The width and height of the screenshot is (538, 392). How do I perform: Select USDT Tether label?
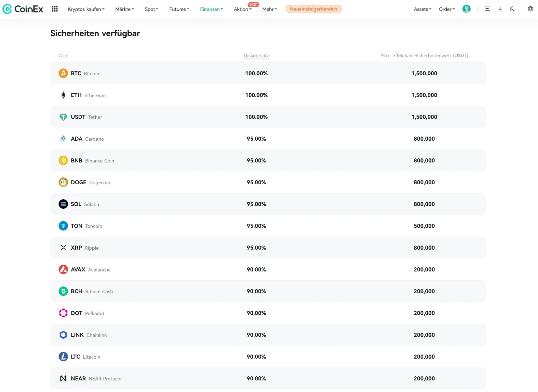(86, 117)
